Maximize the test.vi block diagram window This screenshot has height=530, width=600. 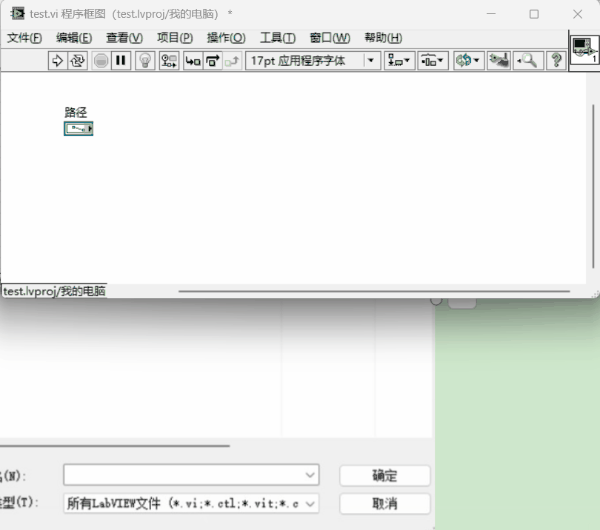click(x=534, y=14)
